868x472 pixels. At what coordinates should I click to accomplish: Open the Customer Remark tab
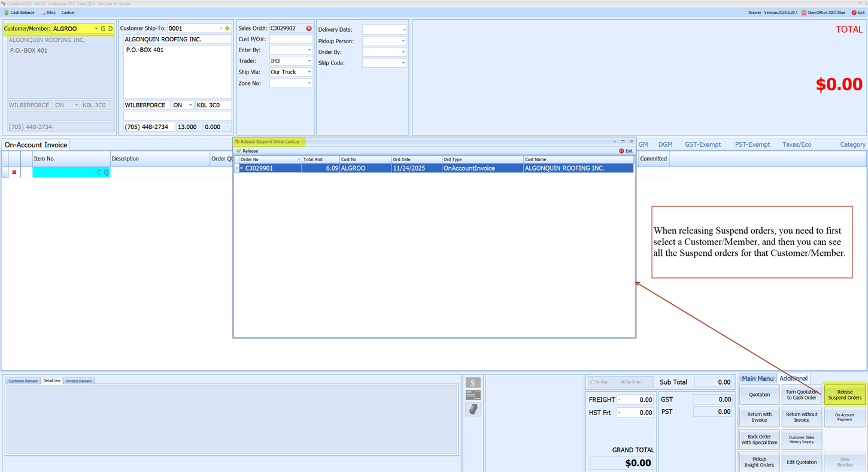click(x=23, y=381)
